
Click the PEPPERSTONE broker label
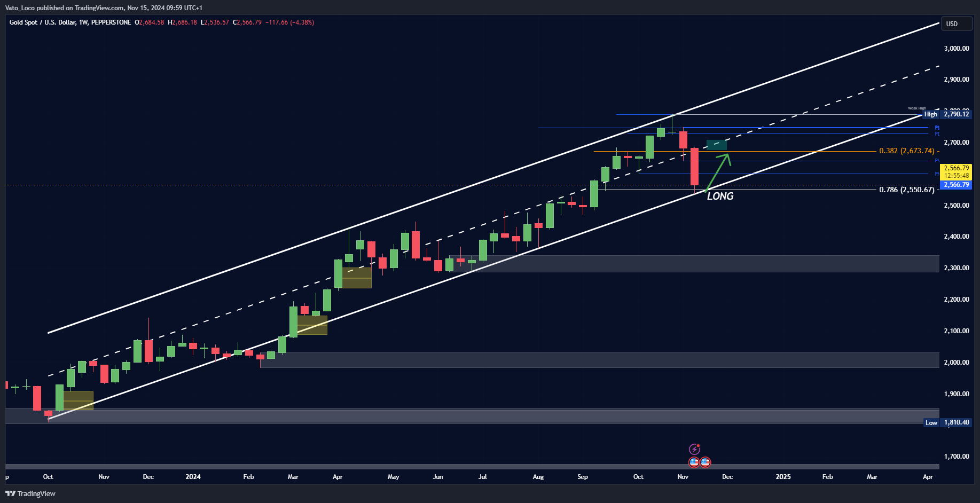pyautogui.click(x=111, y=22)
